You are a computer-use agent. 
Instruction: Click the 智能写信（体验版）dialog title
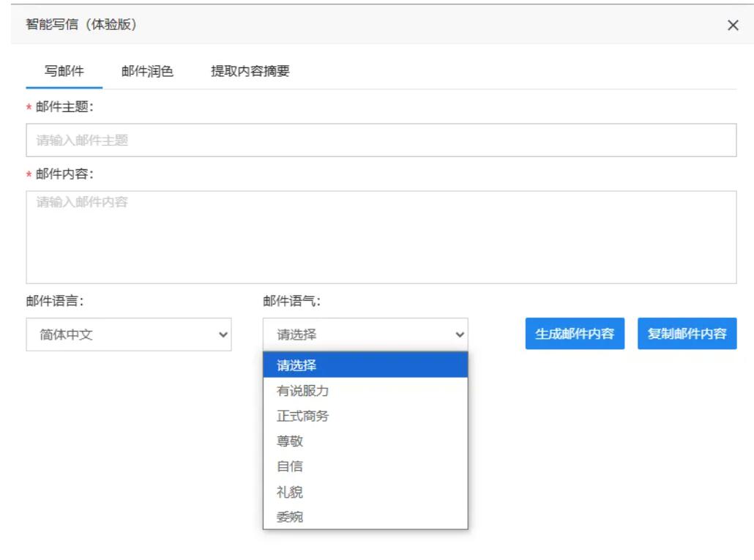pyautogui.click(x=81, y=25)
